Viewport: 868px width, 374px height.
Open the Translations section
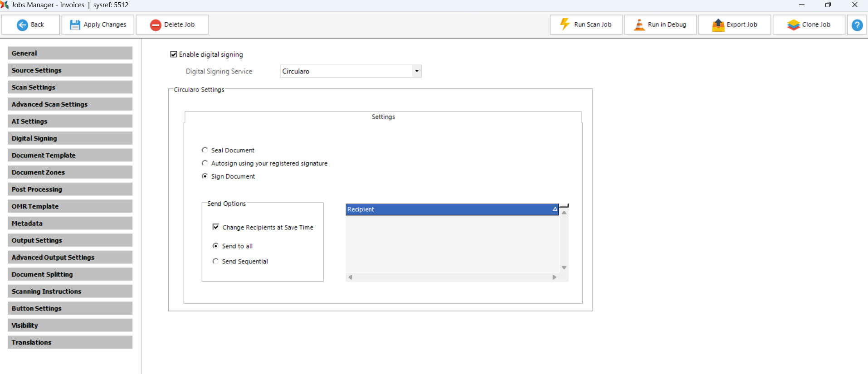click(70, 342)
